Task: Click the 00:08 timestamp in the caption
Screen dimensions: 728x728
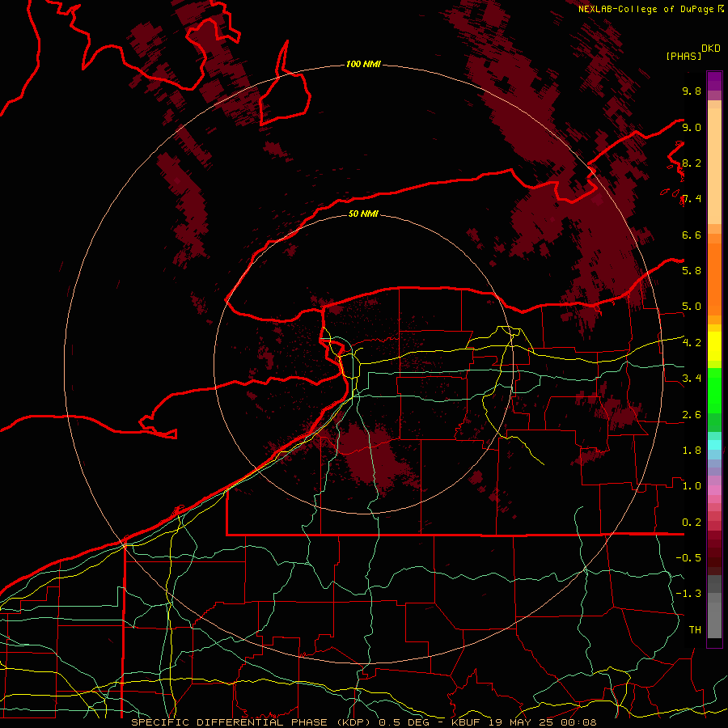Action: pyautogui.click(x=580, y=722)
